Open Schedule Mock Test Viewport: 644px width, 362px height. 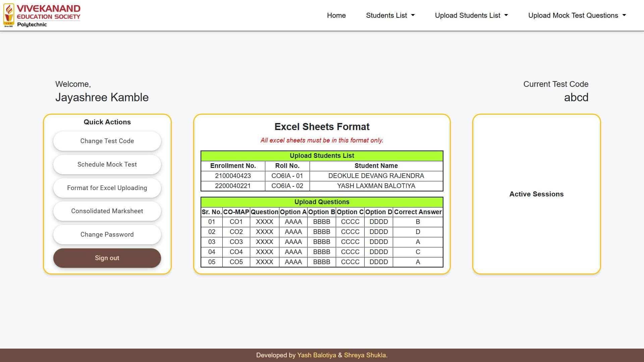pos(107,164)
